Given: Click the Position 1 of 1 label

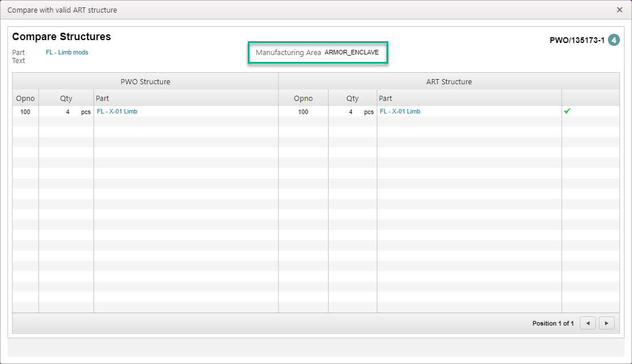Looking at the screenshot, I should tap(552, 323).
